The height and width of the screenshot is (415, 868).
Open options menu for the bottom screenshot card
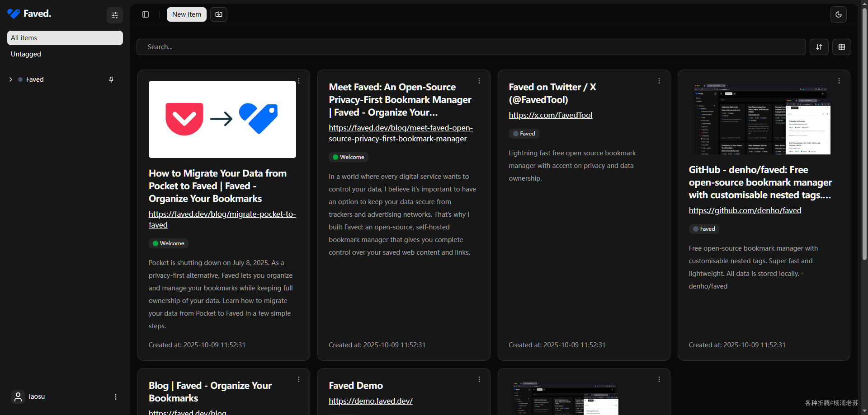coord(659,379)
